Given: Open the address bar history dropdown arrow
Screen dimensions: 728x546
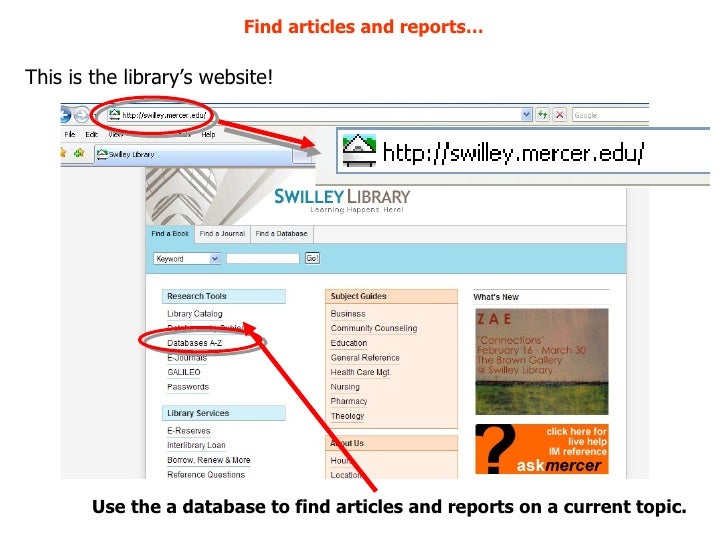Looking at the screenshot, I should click(x=526, y=115).
